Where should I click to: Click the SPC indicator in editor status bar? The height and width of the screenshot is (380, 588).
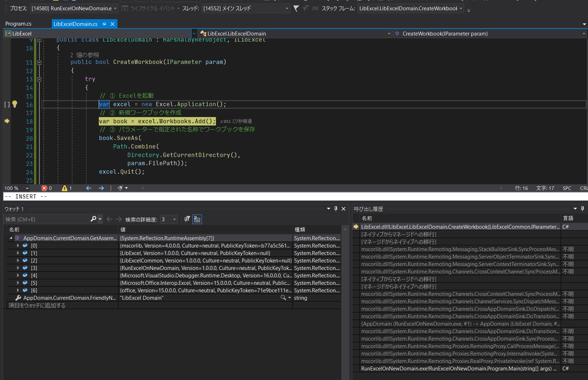(567, 188)
